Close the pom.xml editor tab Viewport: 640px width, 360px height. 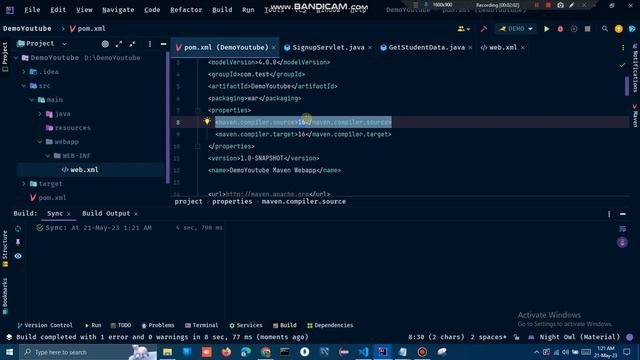(x=273, y=48)
